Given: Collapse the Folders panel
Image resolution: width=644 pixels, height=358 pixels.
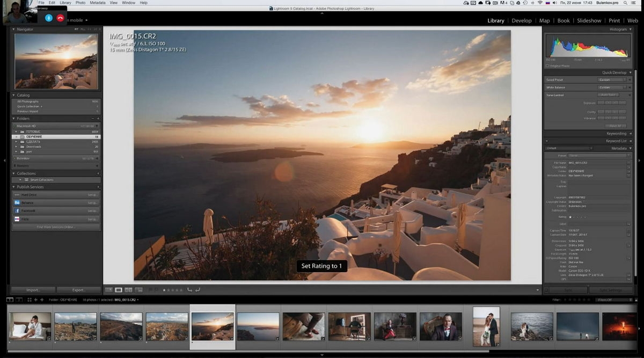Looking at the screenshot, I should point(14,118).
